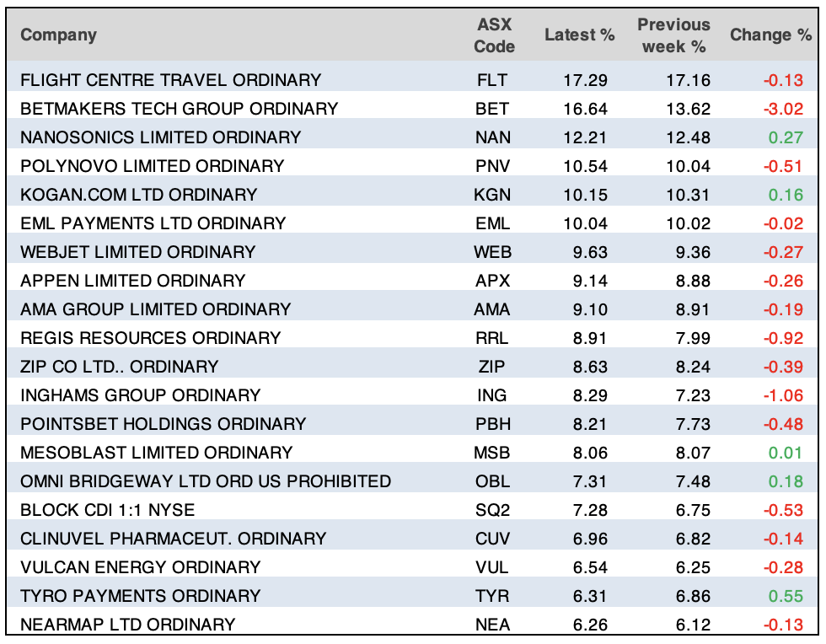
Task: Click the ASX Code column header
Action: tap(494, 35)
